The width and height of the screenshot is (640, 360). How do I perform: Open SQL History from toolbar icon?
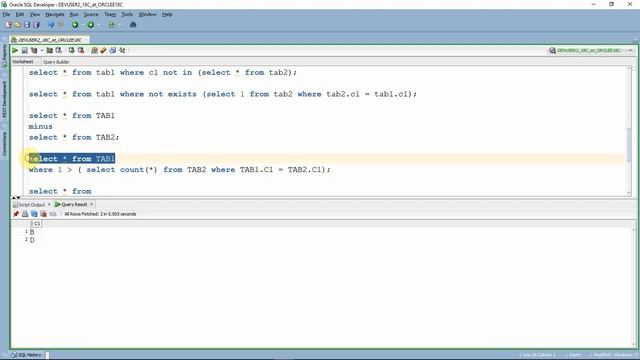(113, 50)
